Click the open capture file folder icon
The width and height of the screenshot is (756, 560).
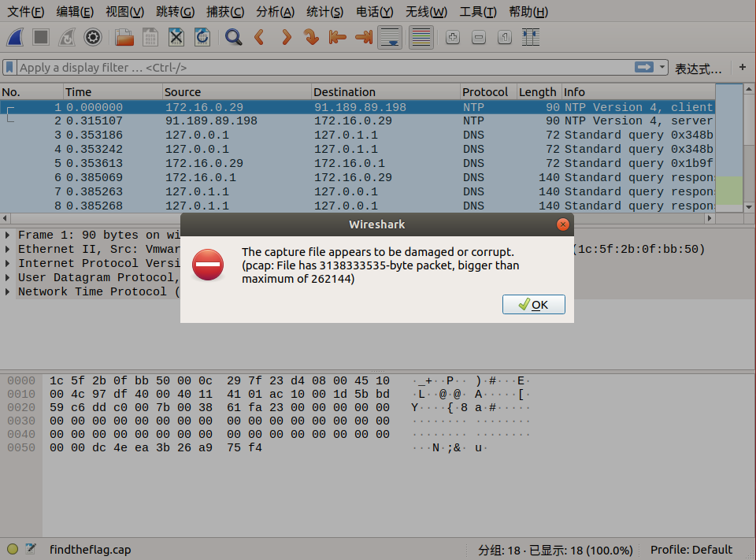(x=123, y=37)
